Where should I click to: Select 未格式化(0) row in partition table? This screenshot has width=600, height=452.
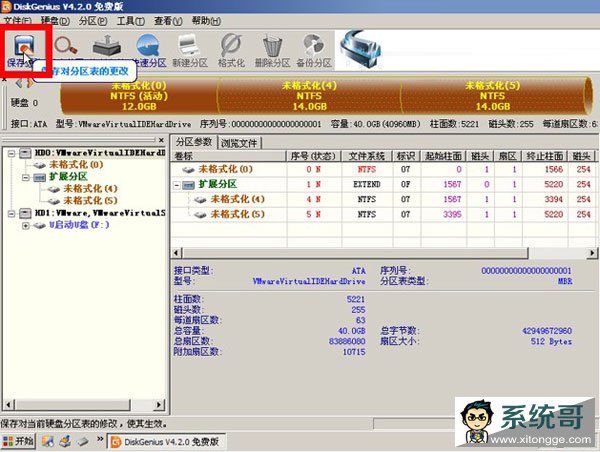click(x=383, y=170)
